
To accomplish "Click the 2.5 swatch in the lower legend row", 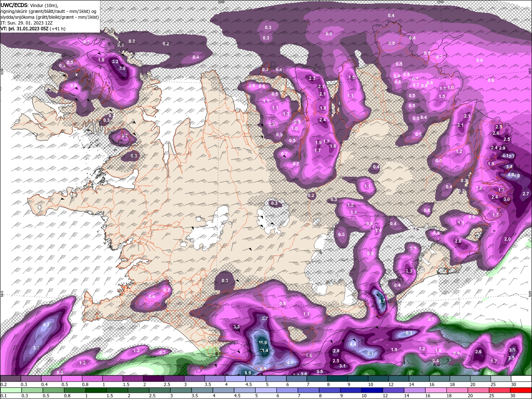I will coord(159,390).
